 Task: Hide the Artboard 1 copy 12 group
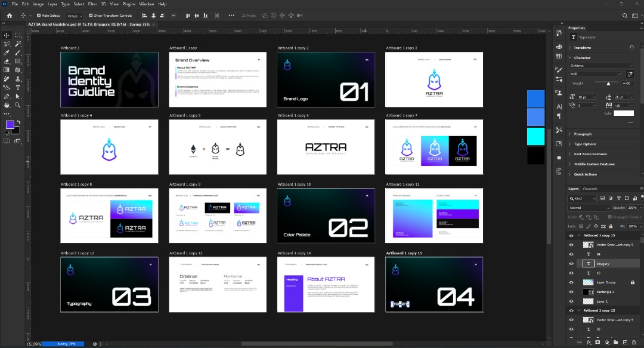(571, 310)
